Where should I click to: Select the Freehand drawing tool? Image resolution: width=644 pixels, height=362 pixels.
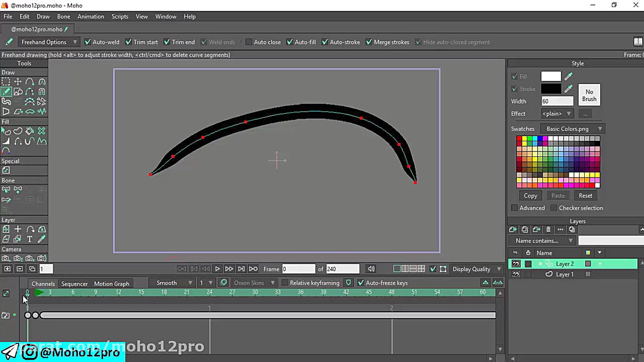click(6, 92)
